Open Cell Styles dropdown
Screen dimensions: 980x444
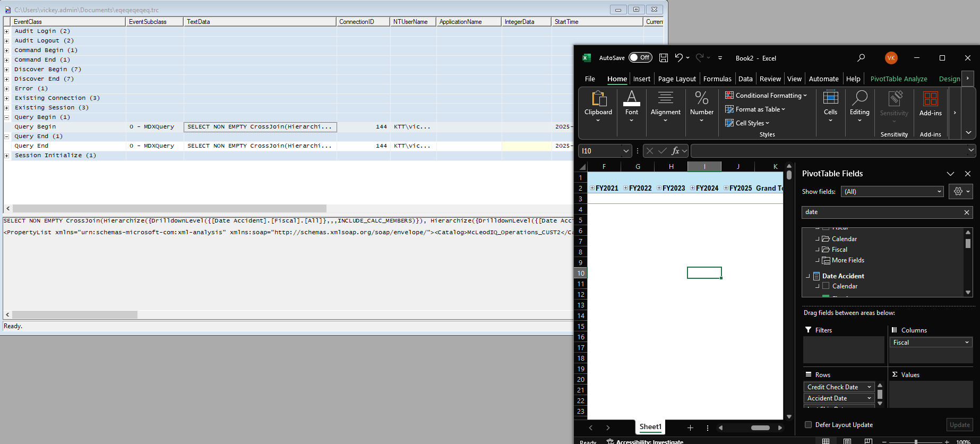pos(747,123)
